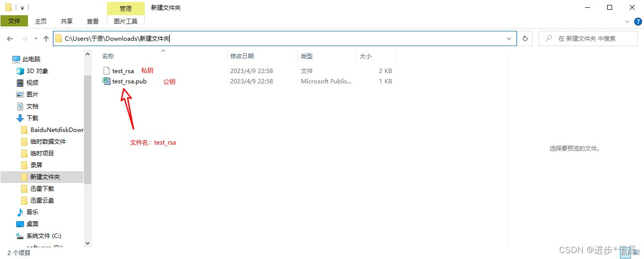
Task: Click the Microsoft Publis... type cell
Action: tap(326, 81)
